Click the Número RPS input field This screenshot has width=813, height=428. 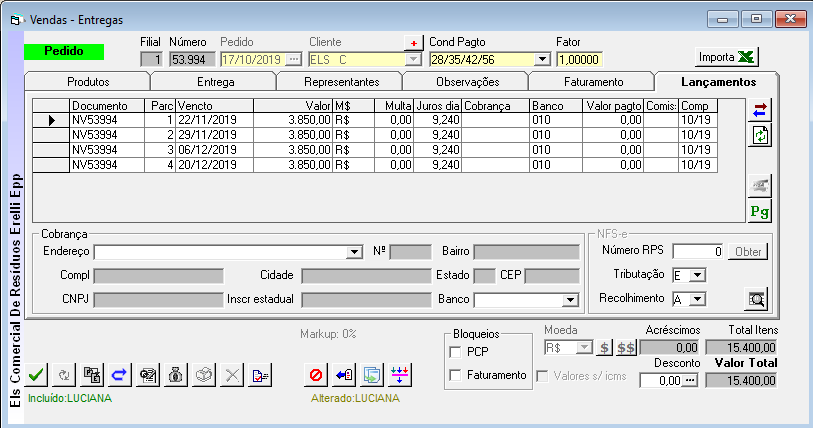[x=697, y=251]
